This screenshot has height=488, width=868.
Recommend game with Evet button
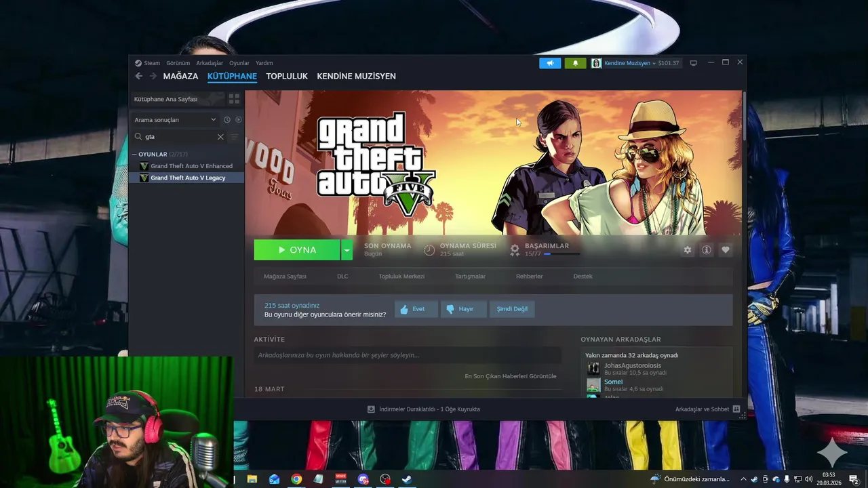(x=416, y=309)
